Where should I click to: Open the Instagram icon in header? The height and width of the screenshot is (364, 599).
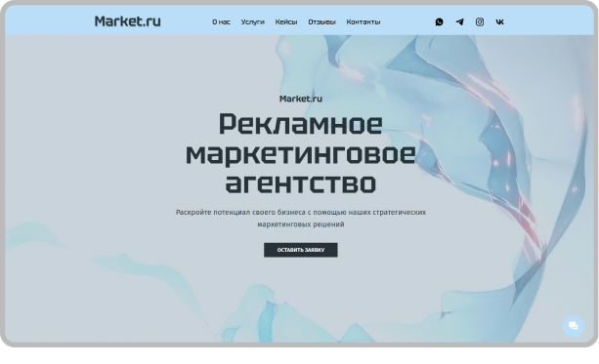tap(480, 22)
